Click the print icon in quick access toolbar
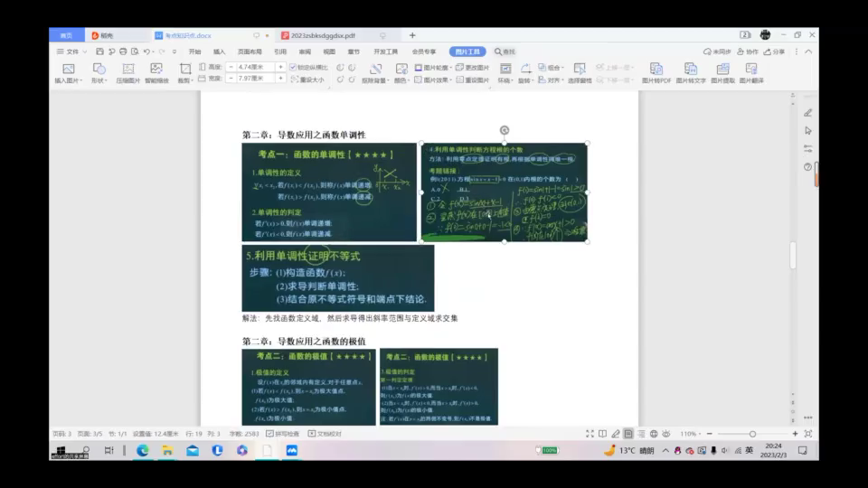Image resolution: width=868 pixels, height=488 pixels. point(123,52)
